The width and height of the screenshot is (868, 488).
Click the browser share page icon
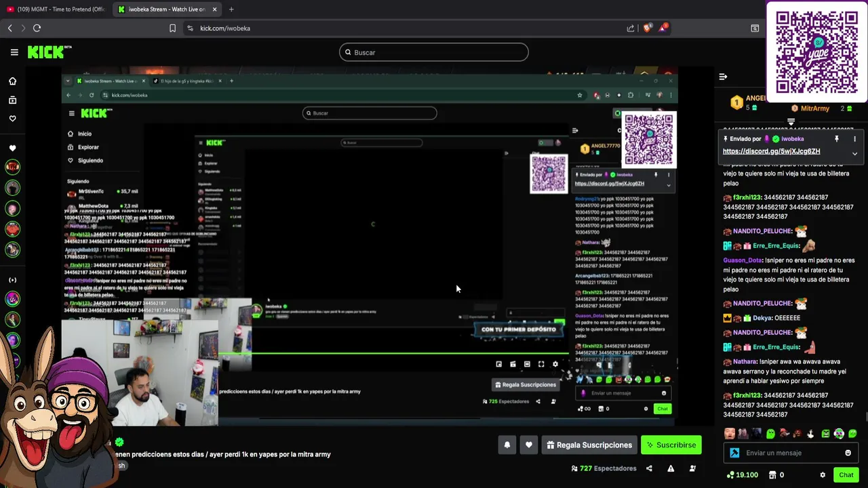[x=631, y=28]
